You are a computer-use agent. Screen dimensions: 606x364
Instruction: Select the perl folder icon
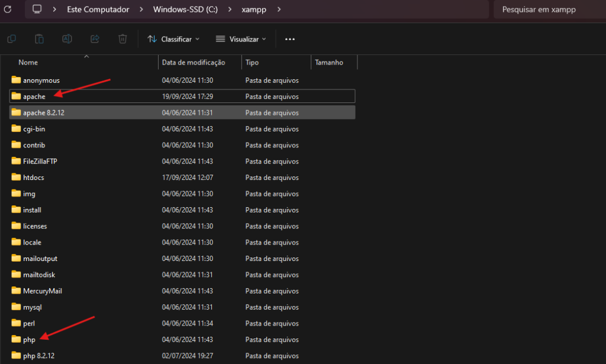[16, 323]
